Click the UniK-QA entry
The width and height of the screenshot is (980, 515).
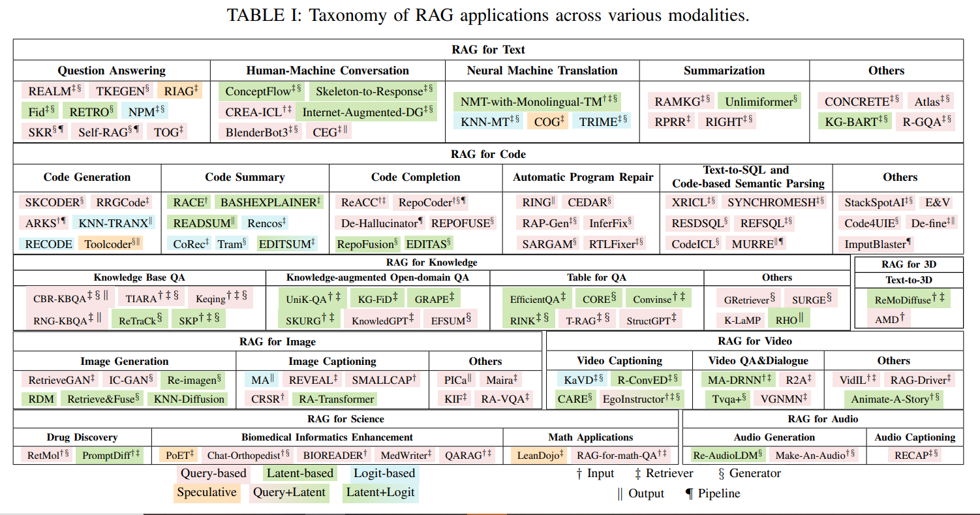(313, 299)
